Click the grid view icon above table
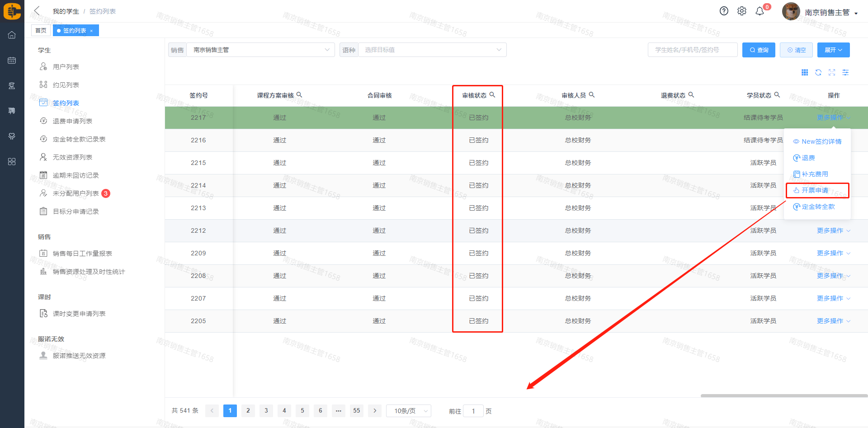 [805, 73]
